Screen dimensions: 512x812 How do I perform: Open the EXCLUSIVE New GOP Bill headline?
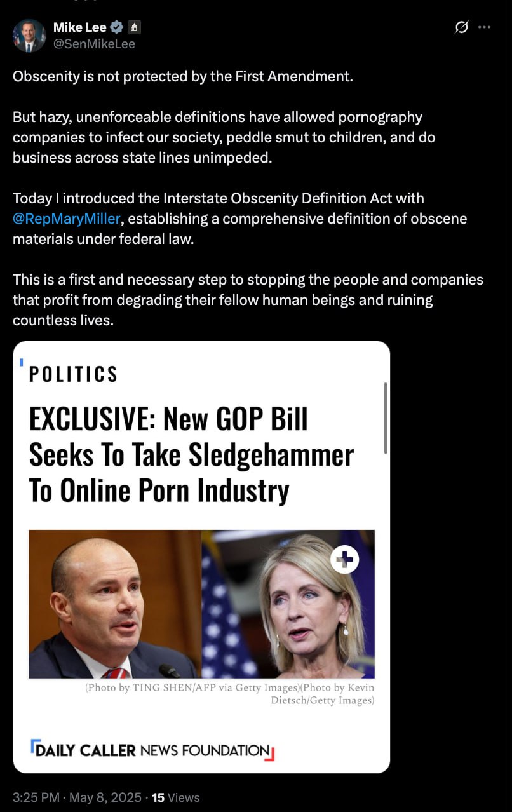(191, 455)
